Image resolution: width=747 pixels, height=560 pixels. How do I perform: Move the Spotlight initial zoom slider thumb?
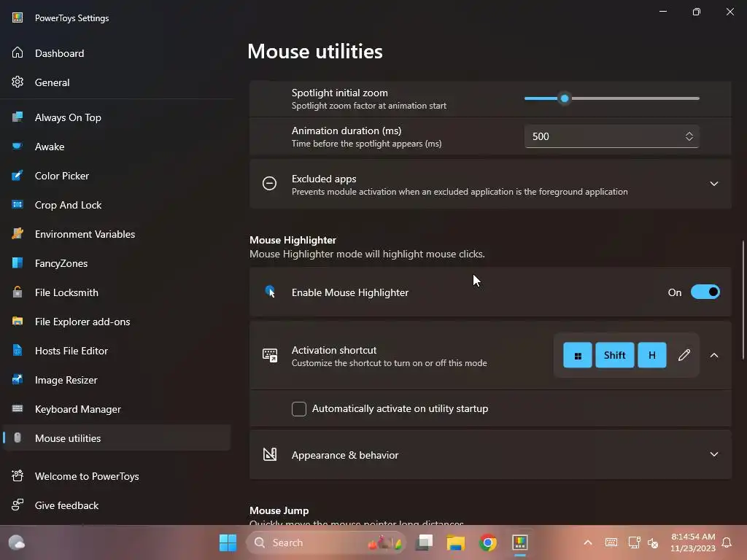565,98
